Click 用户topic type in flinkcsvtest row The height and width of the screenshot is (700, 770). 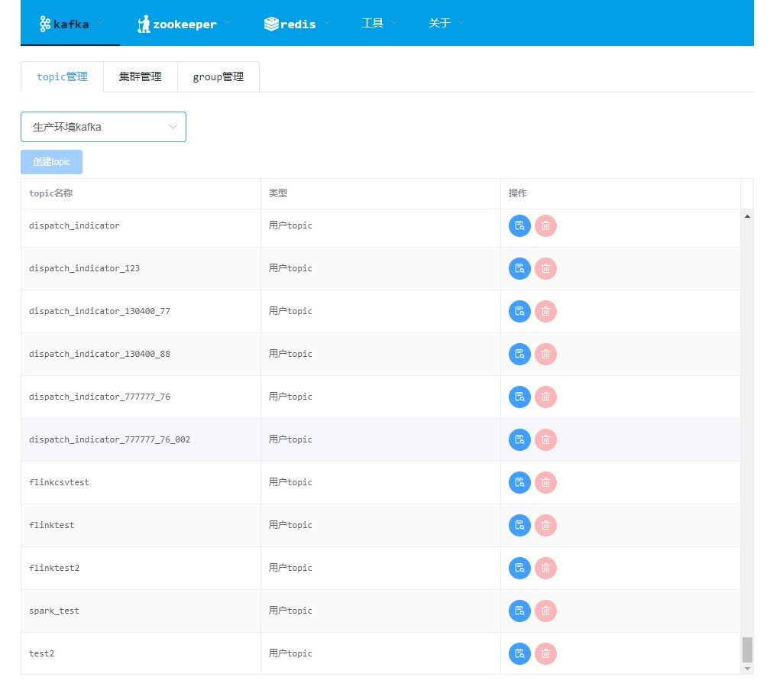tap(290, 482)
